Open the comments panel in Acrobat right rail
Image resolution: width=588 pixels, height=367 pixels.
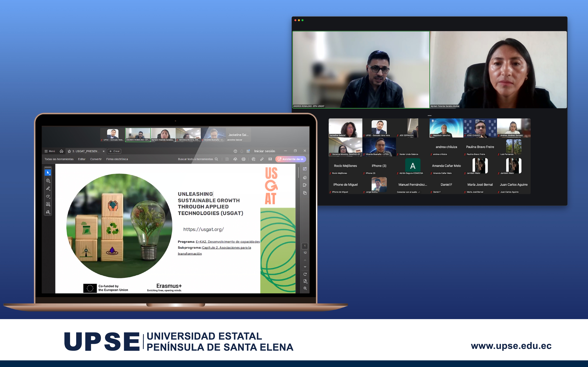click(x=305, y=177)
